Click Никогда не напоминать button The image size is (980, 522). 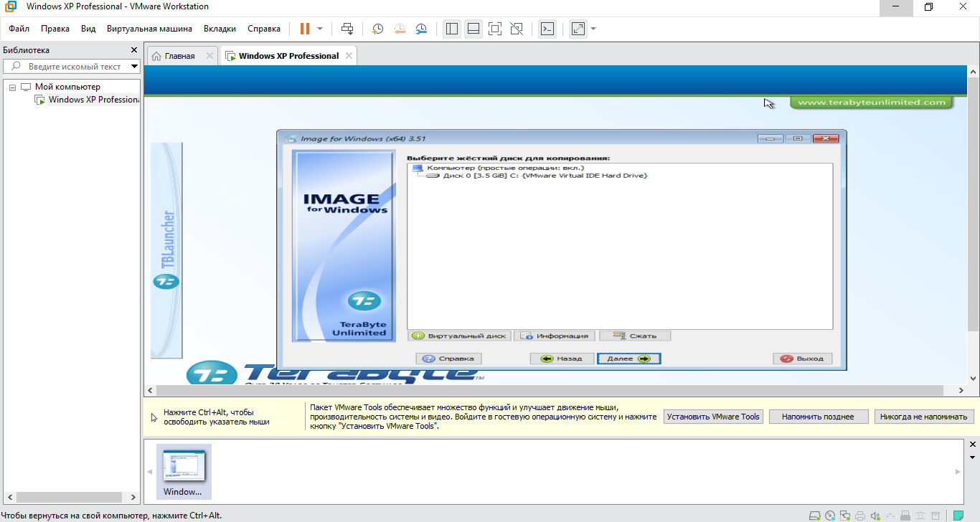(x=924, y=417)
